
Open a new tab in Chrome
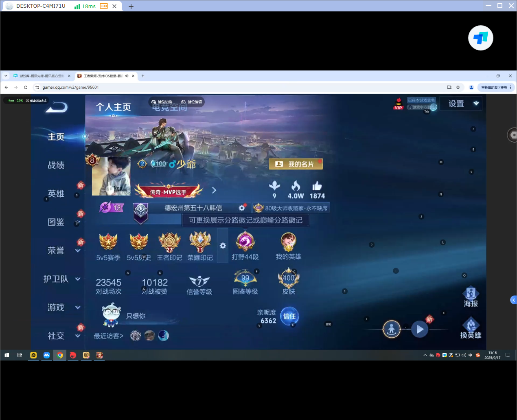[x=143, y=76]
